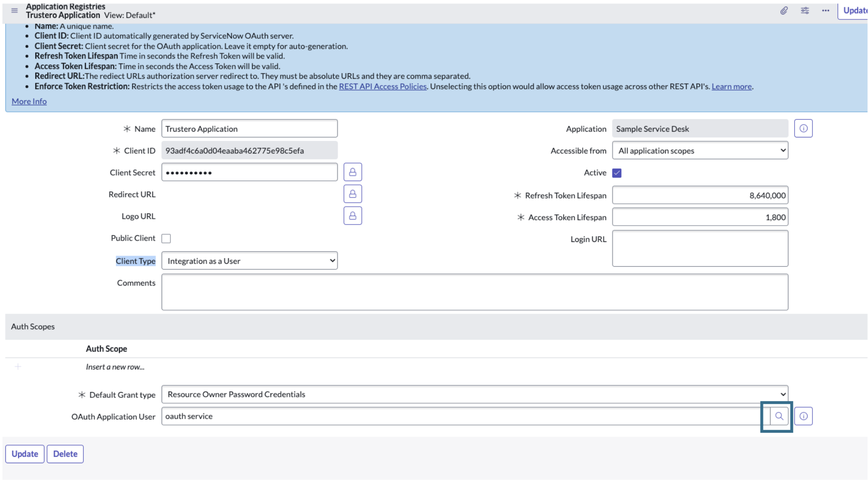868x484 pixels.
Task: View info for Sample Service Desk application
Action: tap(803, 129)
